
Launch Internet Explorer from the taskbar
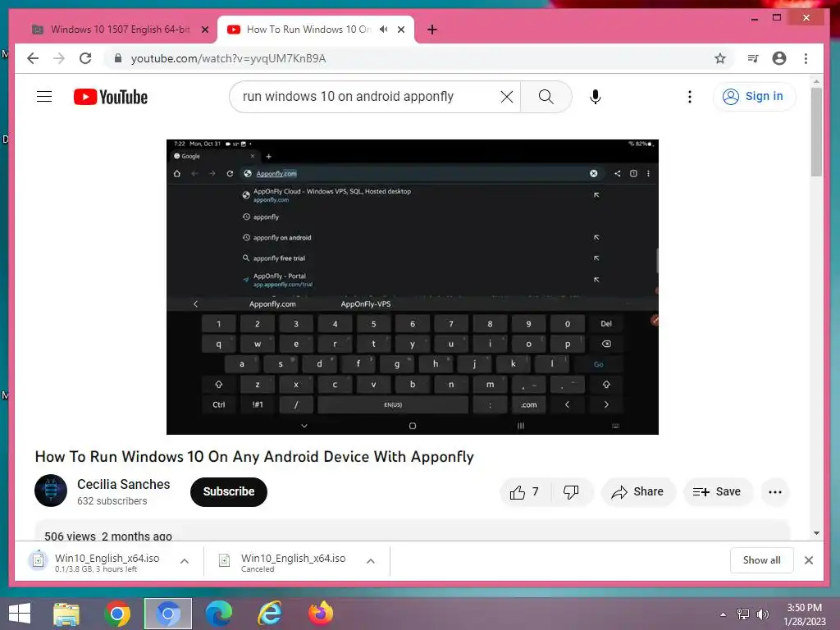[270, 614]
